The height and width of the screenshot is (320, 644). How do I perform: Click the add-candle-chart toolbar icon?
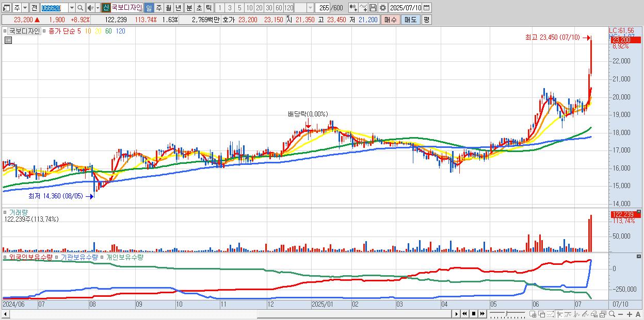pos(353,8)
